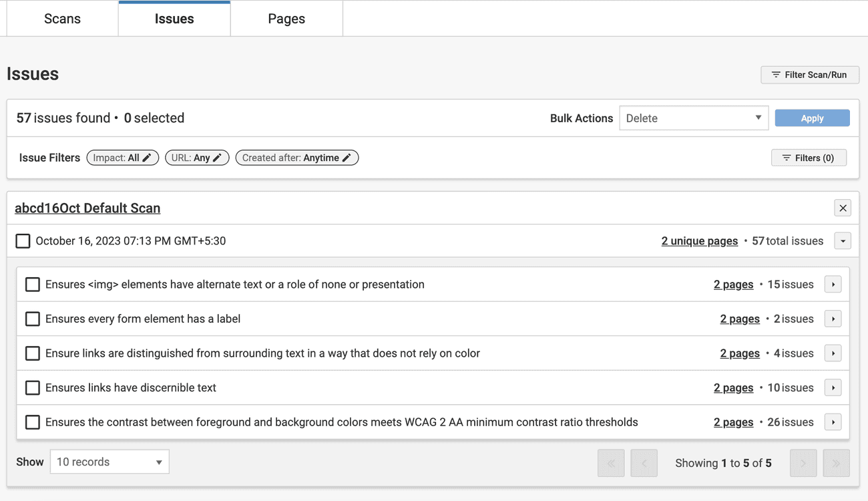Click the last-page double-arrow pagination icon
This screenshot has height=501, width=868.
click(836, 462)
